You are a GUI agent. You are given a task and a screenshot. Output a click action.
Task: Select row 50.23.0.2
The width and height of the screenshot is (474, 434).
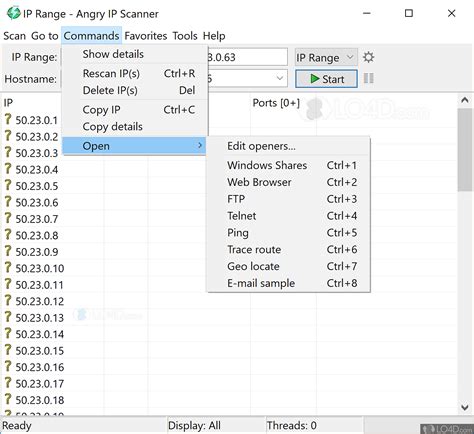37,136
